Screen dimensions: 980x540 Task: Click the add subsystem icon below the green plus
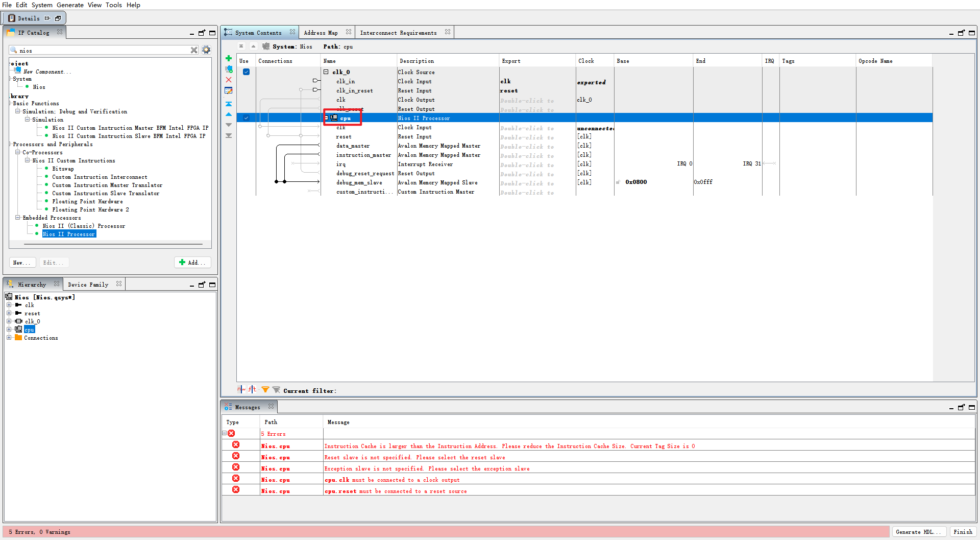coord(229,69)
